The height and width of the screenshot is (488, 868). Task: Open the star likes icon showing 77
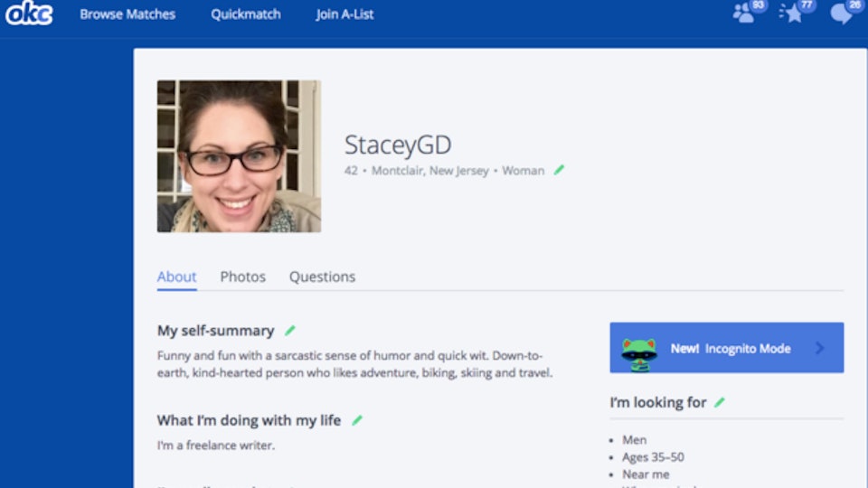tap(793, 13)
